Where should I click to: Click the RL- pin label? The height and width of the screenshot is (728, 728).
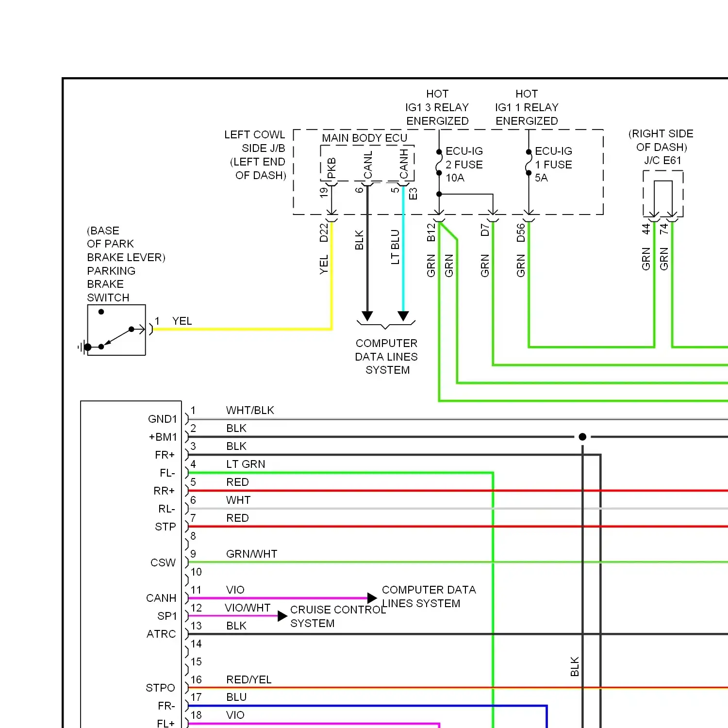click(x=166, y=509)
